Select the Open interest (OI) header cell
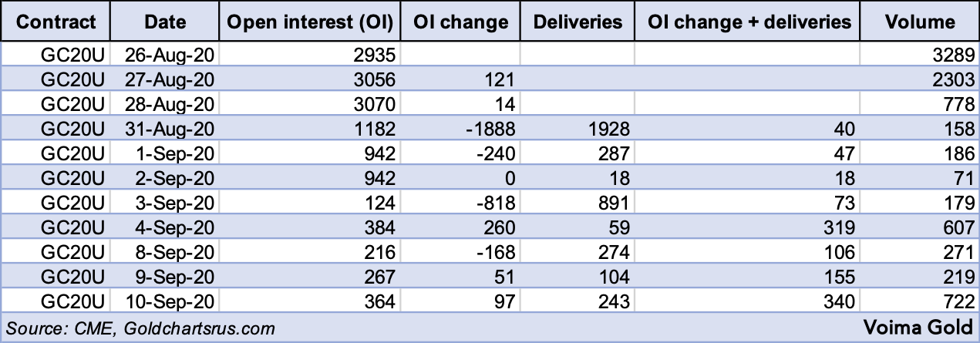 310,22
